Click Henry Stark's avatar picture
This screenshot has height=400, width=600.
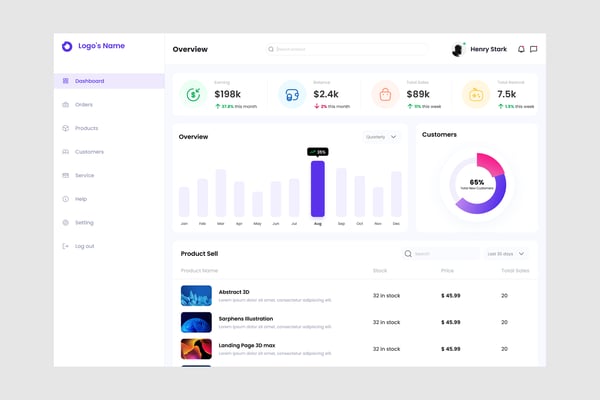(x=458, y=50)
